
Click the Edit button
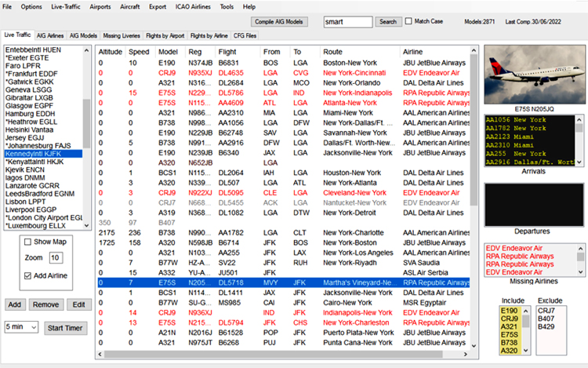tap(78, 304)
